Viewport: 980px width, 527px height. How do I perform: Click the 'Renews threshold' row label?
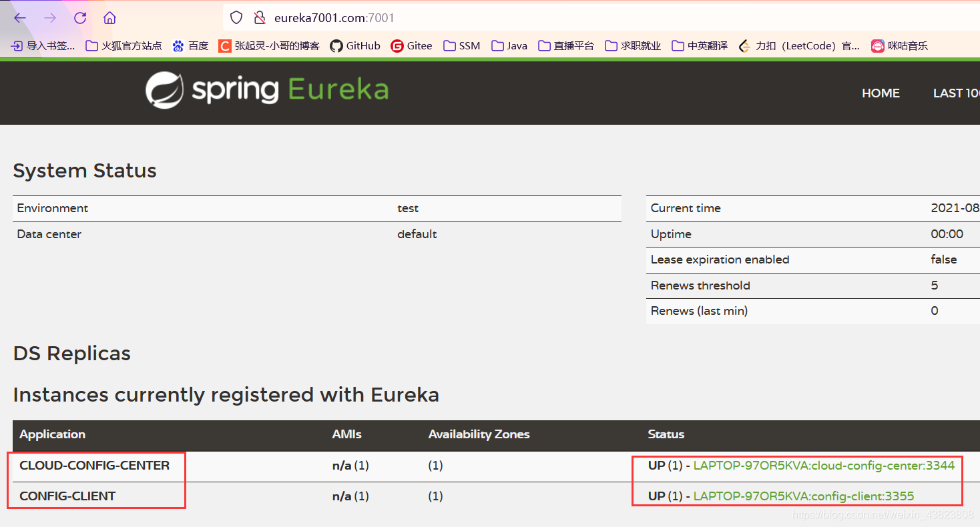click(x=701, y=286)
